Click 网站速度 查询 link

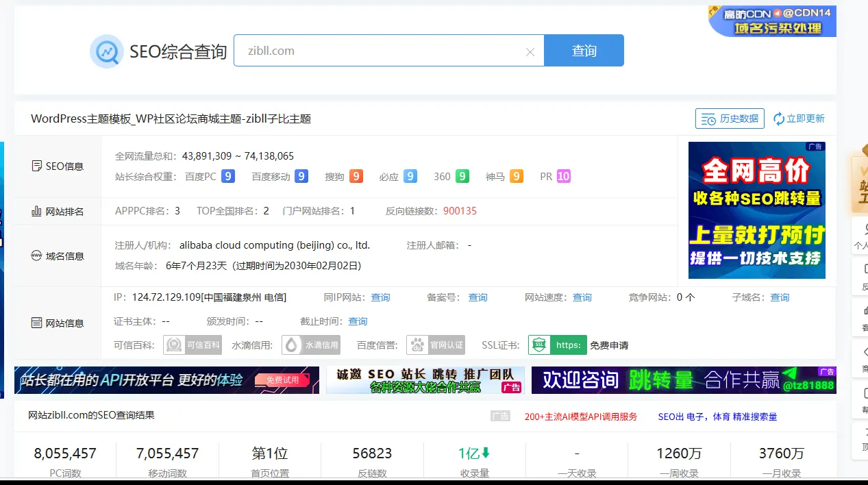582,297
